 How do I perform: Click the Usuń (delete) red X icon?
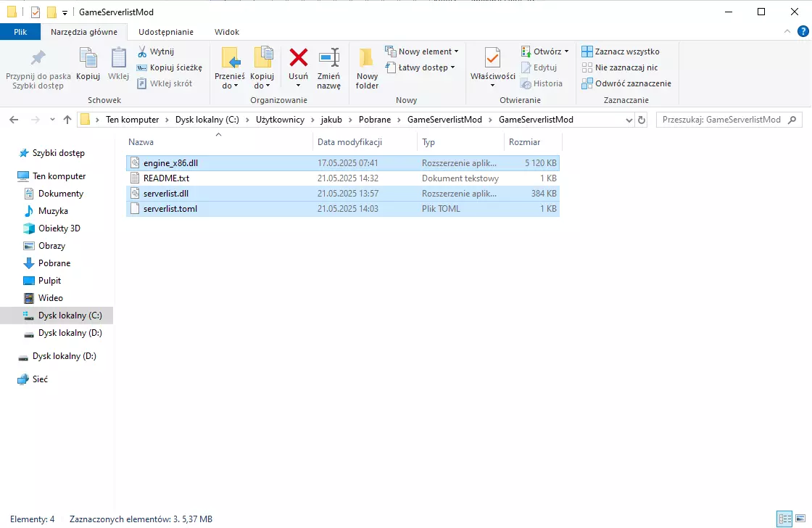pos(298,59)
